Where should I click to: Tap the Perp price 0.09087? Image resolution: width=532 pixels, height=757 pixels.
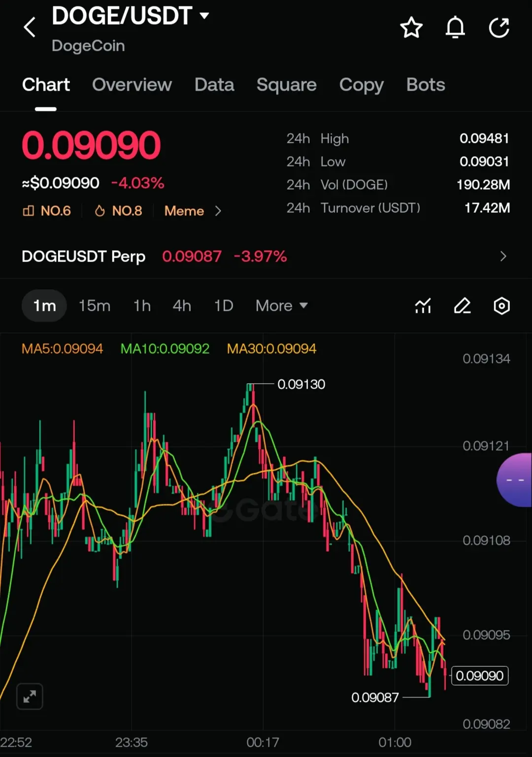click(x=192, y=256)
